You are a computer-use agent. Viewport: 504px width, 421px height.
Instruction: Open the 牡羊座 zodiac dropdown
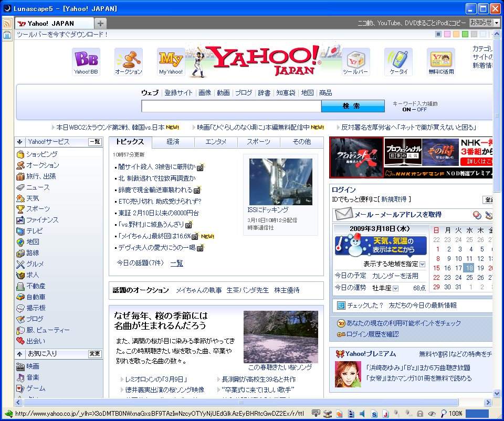click(x=395, y=288)
